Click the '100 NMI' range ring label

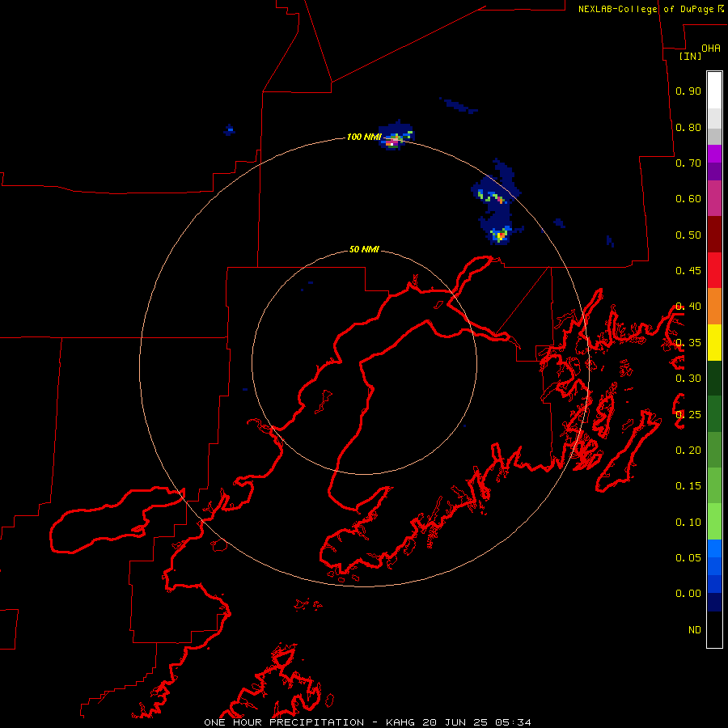point(364,137)
